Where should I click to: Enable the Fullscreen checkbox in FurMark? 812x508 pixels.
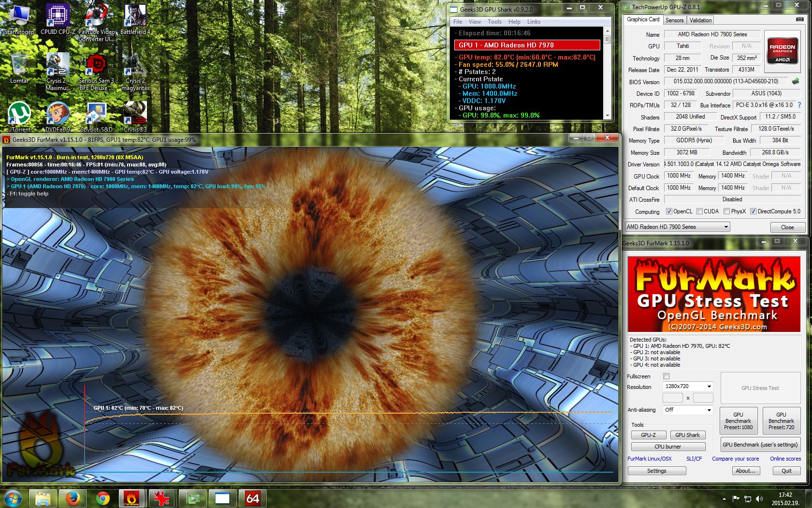pos(667,376)
